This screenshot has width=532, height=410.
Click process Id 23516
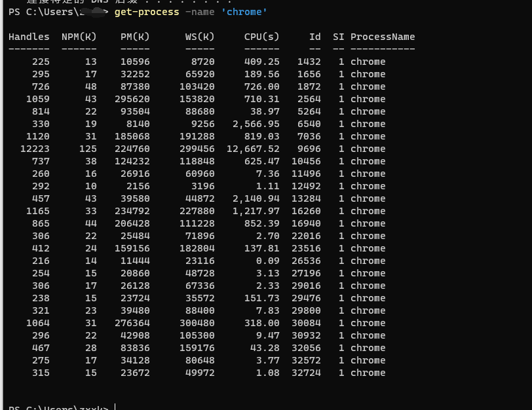point(306,248)
